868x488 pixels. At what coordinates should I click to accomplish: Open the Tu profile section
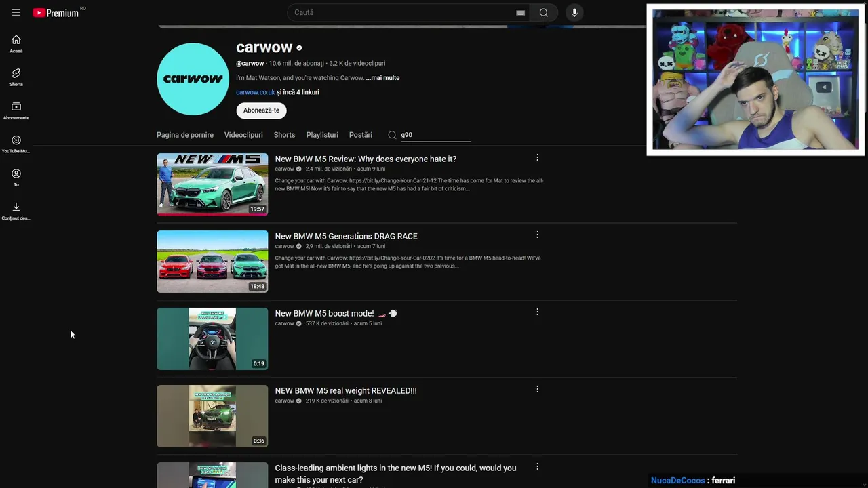click(16, 177)
